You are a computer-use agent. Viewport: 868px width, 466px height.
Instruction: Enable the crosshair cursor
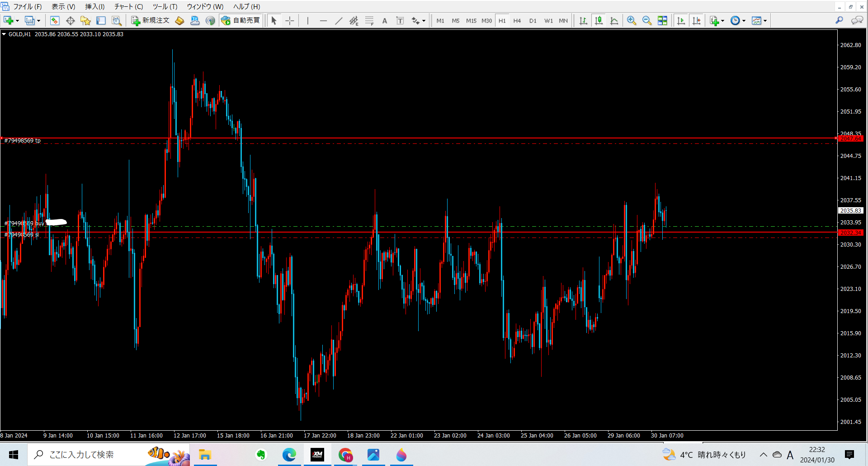click(x=290, y=20)
